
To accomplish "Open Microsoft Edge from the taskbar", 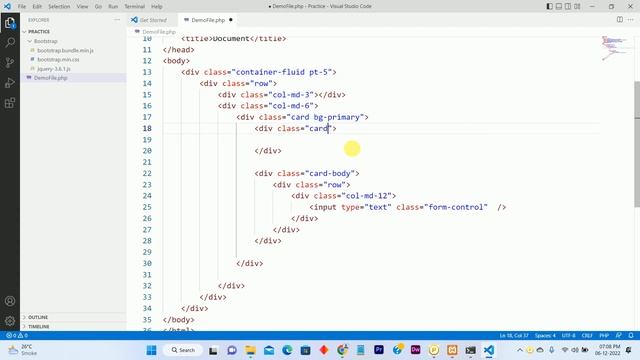I will tap(287, 350).
